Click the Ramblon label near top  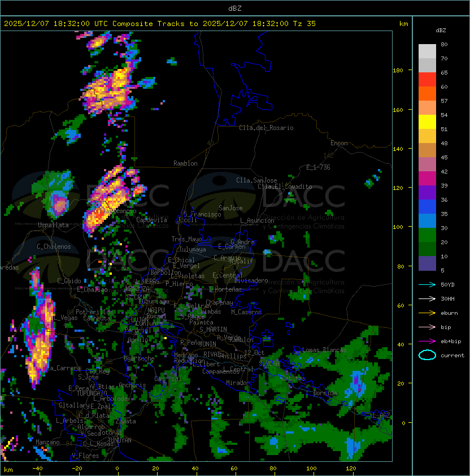[185, 163]
